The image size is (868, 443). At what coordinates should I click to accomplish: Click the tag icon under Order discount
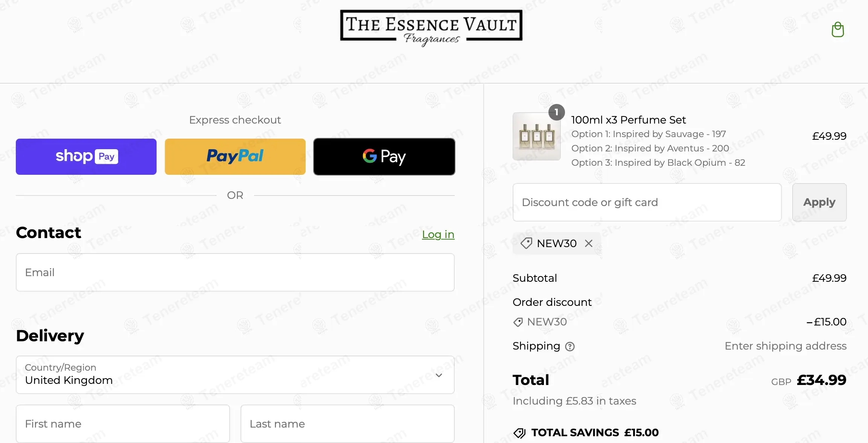[x=518, y=322]
